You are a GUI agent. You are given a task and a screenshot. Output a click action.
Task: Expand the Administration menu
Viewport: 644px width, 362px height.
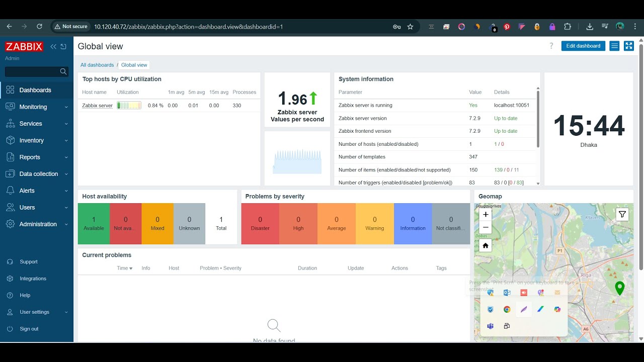tap(37, 224)
